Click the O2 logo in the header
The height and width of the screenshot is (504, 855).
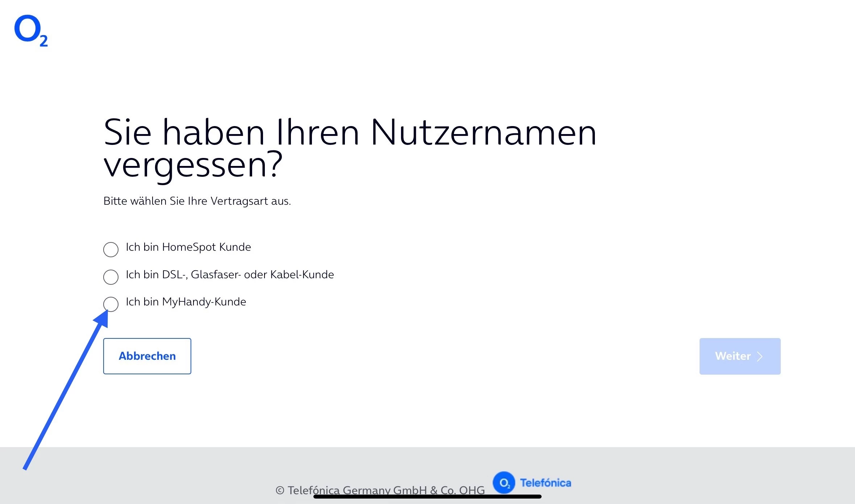tap(30, 30)
